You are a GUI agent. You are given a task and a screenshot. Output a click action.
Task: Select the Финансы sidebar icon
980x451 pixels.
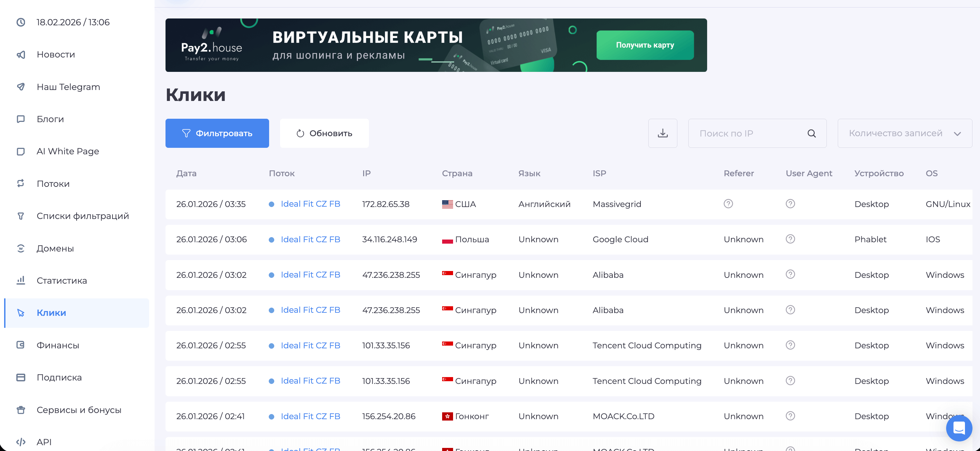pos(21,345)
